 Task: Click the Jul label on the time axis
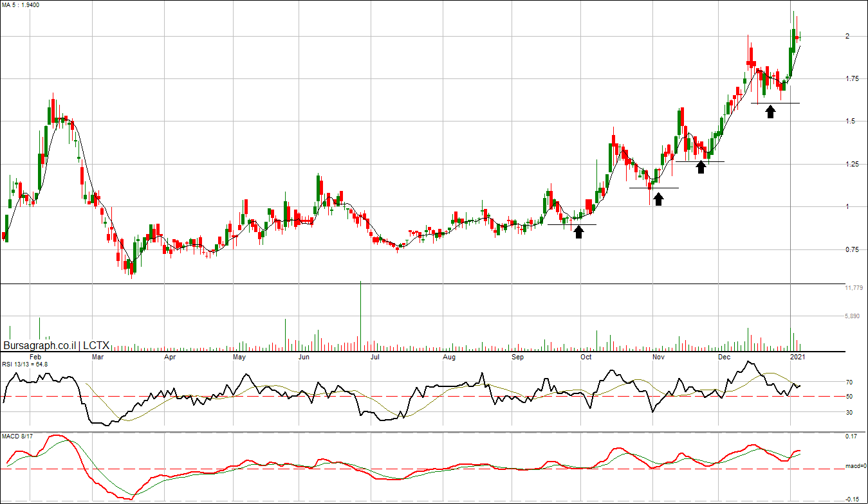point(375,356)
